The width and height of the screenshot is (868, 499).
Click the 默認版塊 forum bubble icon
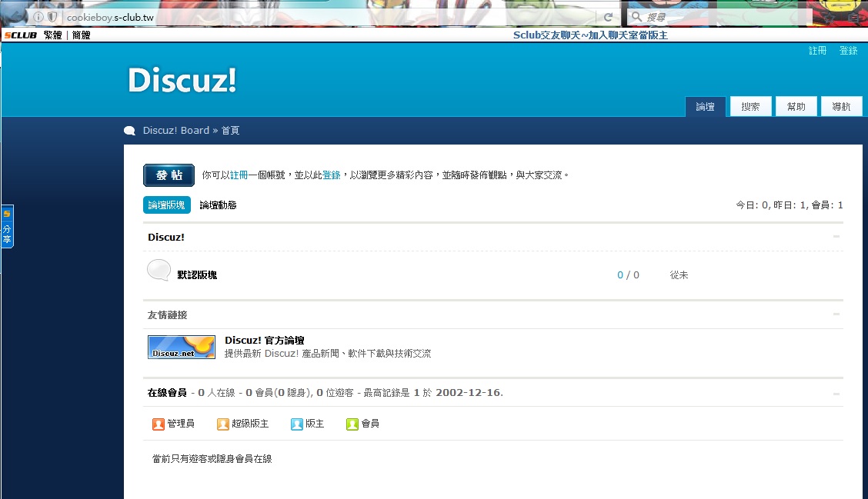pyautogui.click(x=159, y=270)
